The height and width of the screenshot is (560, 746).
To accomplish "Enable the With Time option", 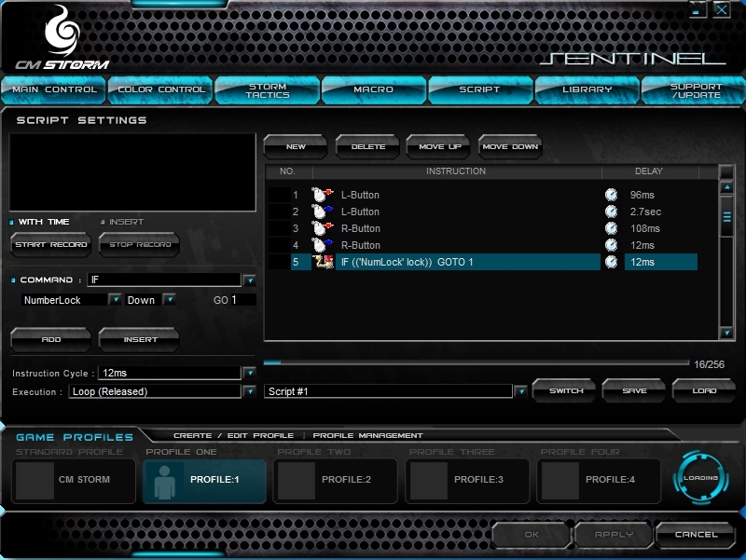I will click(11, 222).
